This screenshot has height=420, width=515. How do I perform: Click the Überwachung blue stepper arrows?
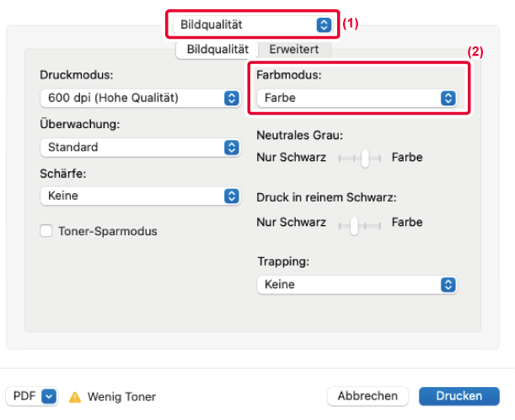coord(232,148)
